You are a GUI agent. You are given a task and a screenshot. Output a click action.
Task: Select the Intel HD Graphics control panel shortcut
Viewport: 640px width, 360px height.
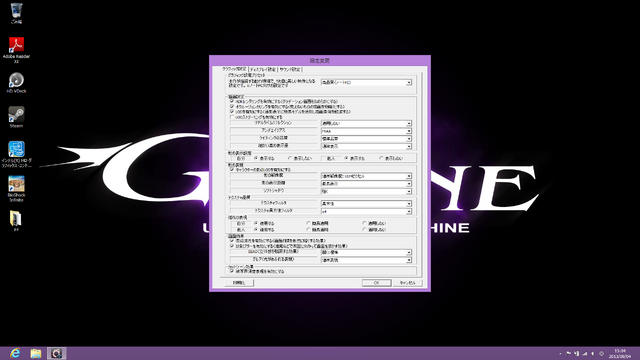coord(16,154)
